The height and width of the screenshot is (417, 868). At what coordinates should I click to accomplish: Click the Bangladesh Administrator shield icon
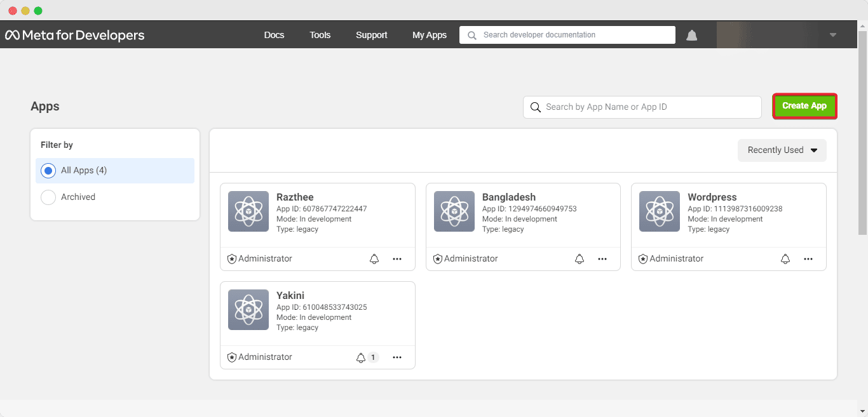[438, 259]
